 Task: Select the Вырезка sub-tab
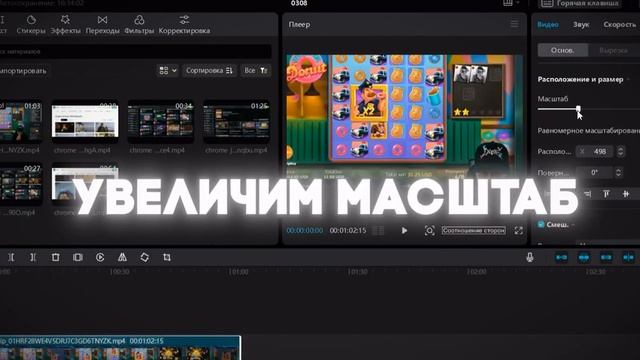coord(613,50)
